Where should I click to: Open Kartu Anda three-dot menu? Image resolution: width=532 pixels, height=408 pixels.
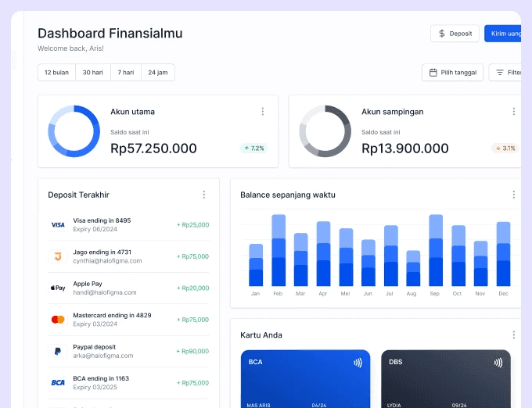coord(514,335)
